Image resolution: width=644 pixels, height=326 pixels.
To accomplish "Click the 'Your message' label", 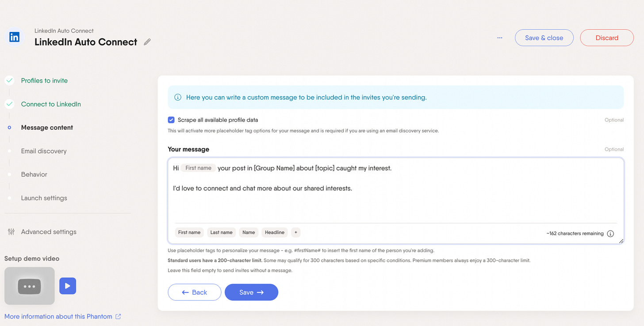I will [x=188, y=149].
